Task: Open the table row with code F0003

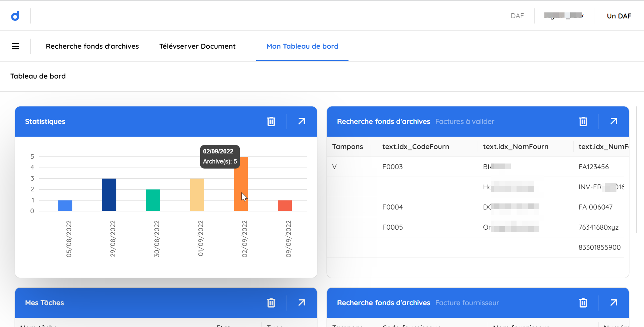Action: 392,167
